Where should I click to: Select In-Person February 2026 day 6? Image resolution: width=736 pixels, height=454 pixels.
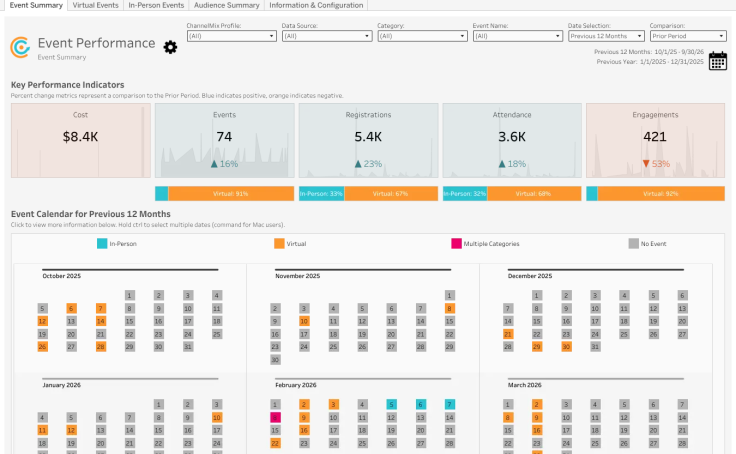[421, 404]
